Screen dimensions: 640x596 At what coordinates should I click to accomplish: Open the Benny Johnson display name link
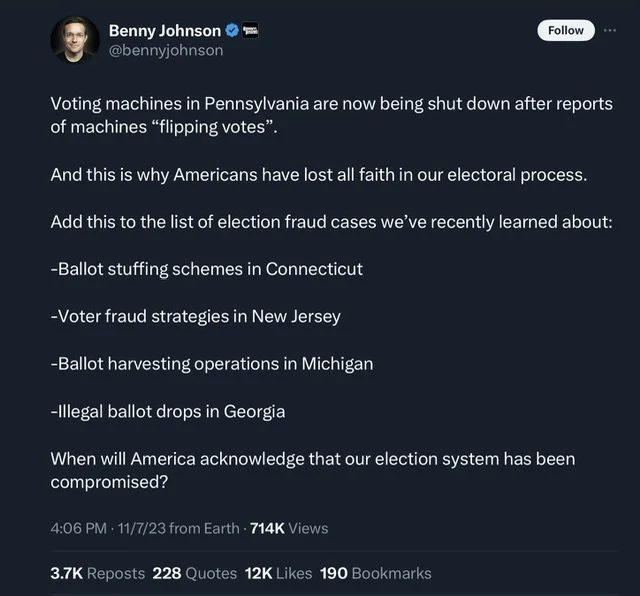(164, 31)
